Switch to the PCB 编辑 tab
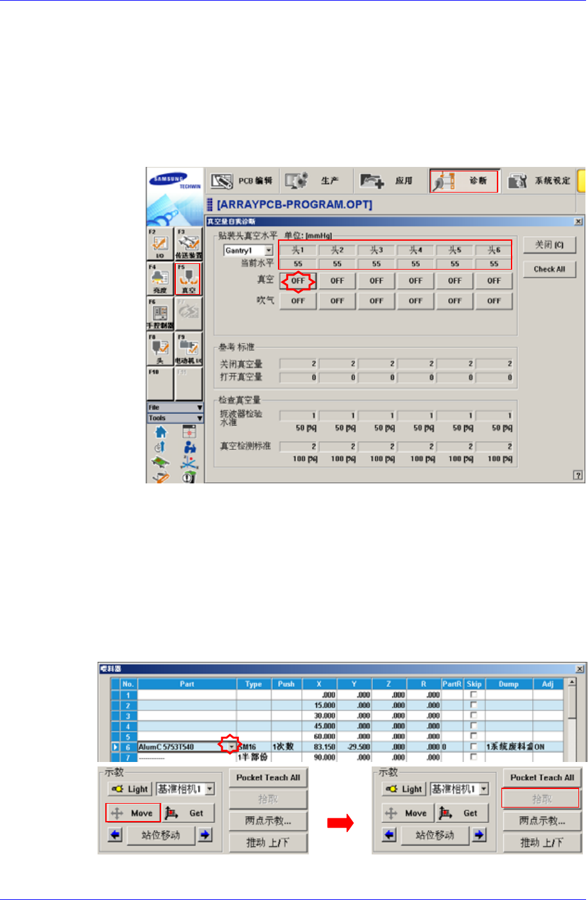Screen dimensions: 588x900 [x=242, y=181]
